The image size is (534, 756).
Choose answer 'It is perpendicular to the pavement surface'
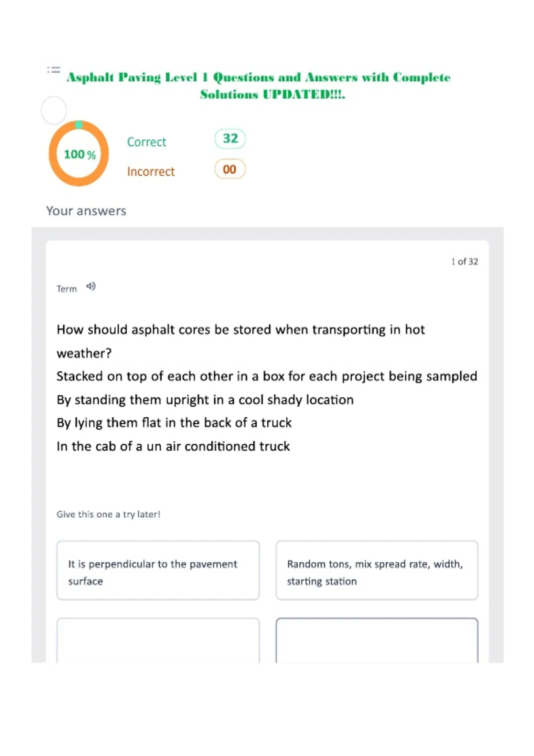pyautogui.click(x=158, y=571)
